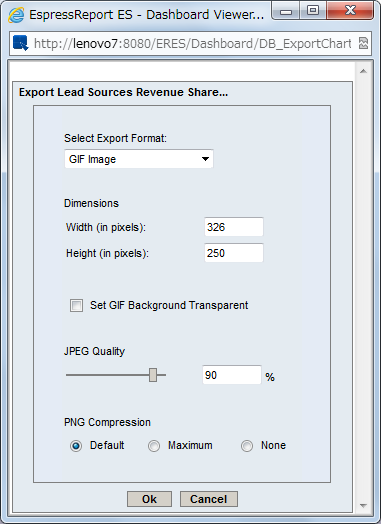Open the Select Export Format dropdown
This screenshot has height=524, width=381.
139,159
